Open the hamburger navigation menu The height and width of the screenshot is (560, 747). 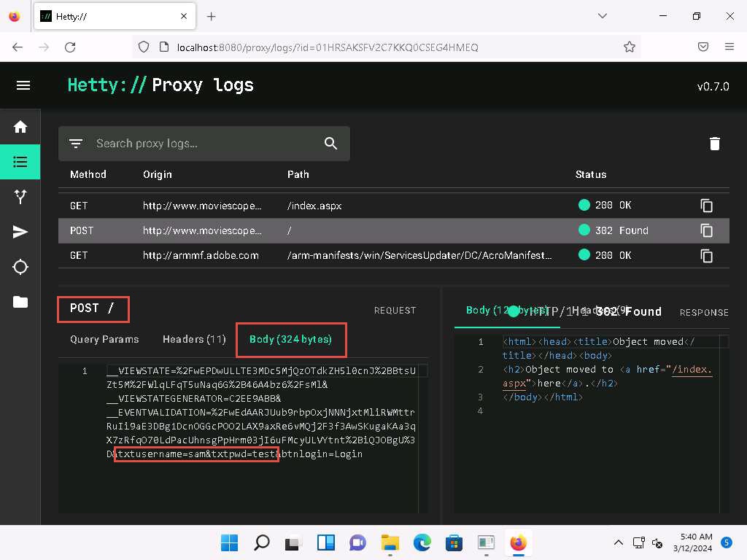point(23,85)
